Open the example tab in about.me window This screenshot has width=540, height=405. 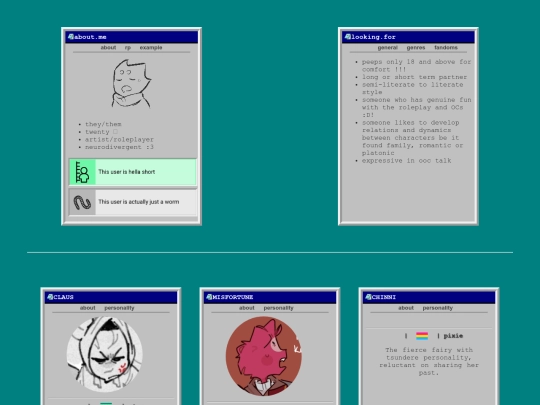click(x=151, y=48)
